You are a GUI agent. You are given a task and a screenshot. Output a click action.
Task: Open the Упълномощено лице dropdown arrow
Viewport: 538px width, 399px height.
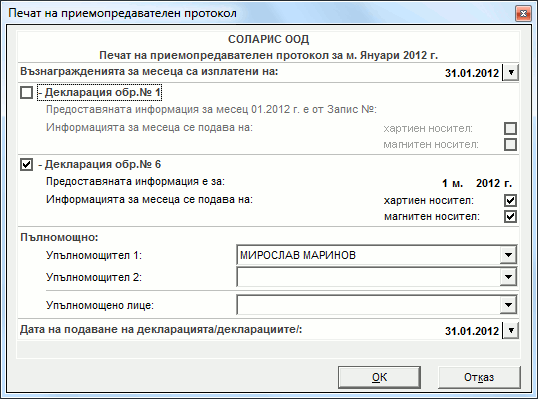pyautogui.click(x=508, y=305)
